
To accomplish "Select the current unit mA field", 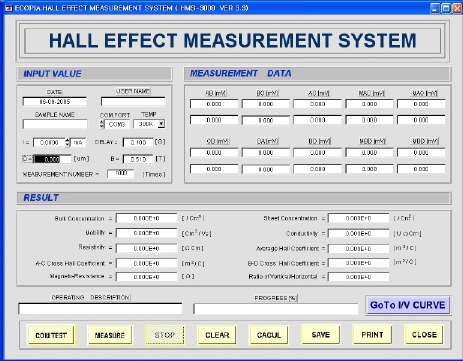I will [78, 143].
